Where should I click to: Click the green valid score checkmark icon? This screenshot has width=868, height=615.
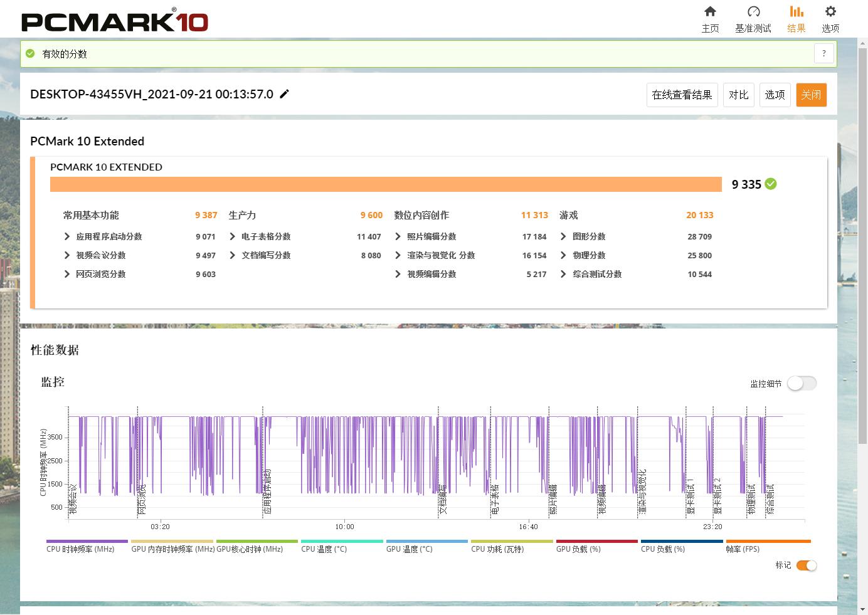(x=30, y=54)
